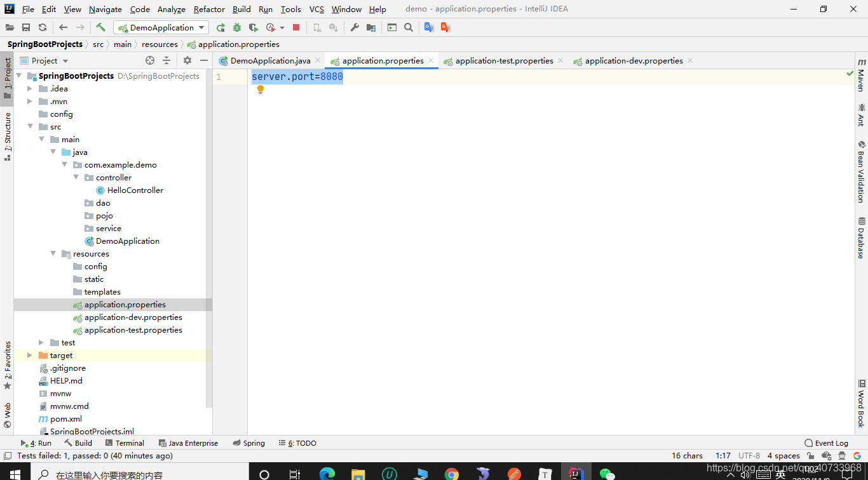868x480 pixels.
Task: Navigate back with the left arrow
Action: click(63, 27)
